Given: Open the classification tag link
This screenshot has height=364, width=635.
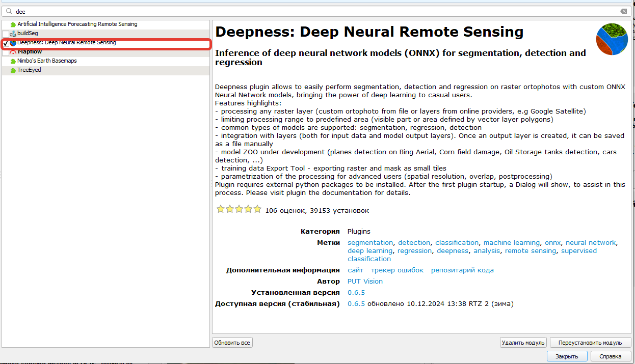Looking at the screenshot, I should [457, 242].
